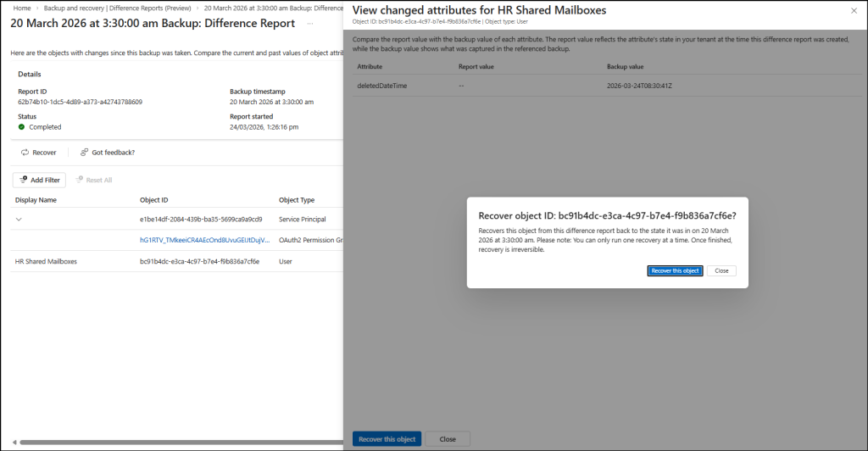This screenshot has width=868, height=451.
Task: Sort by the Object ID column header
Action: [x=154, y=200]
